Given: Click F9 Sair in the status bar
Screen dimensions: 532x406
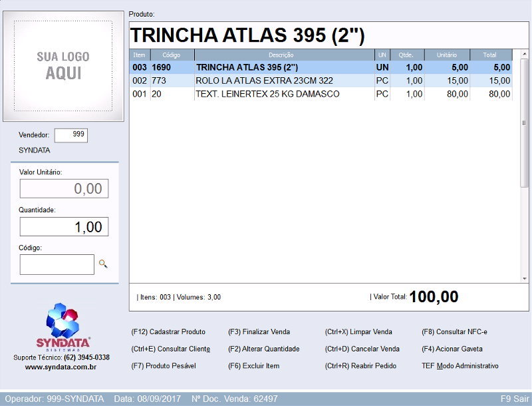Looking at the screenshot, I should point(515,399).
